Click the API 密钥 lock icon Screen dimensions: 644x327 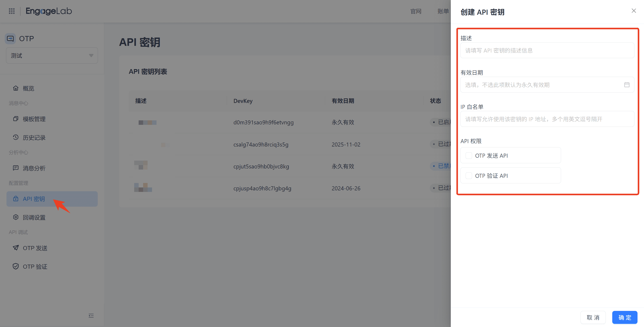[x=16, y=199]
